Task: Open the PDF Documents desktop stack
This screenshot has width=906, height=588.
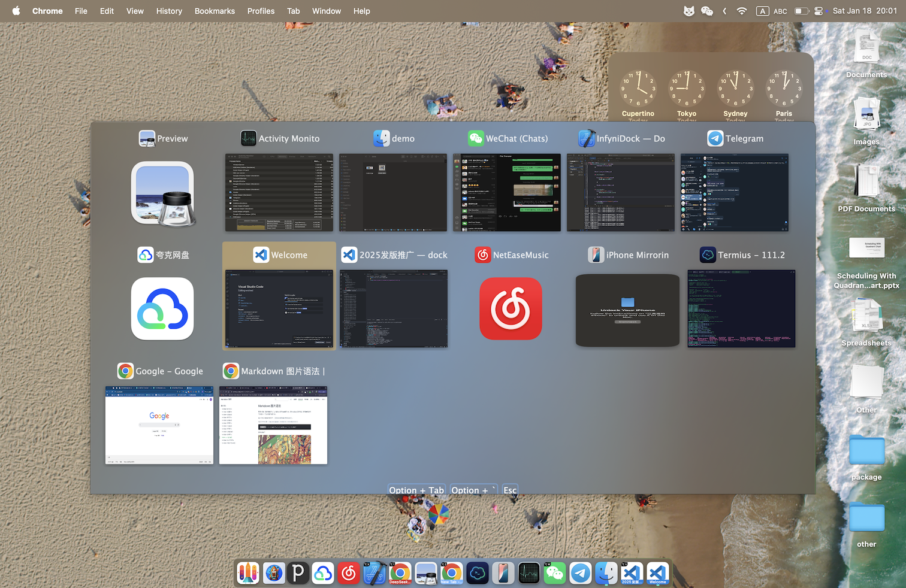Action: tap(866, 189)
